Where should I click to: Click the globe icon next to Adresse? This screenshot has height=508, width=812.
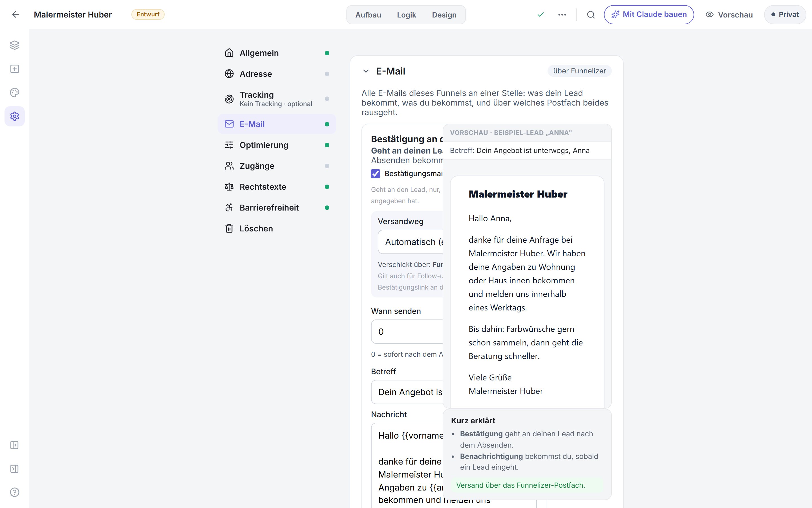click(x=229, y=74)
